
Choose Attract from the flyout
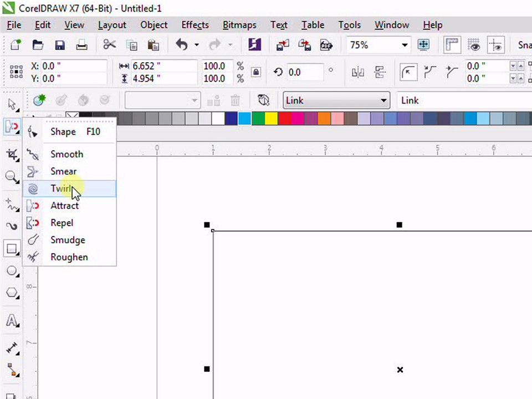(x=70, y=206)
